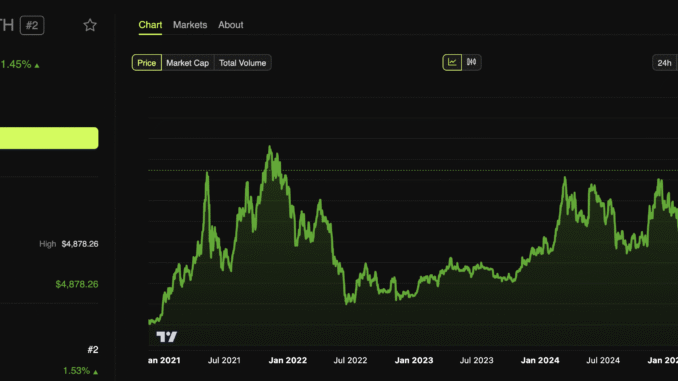Click the Jul 2021 axis label
The height and width of the screenshot is (381, 678).
[224, 360]
